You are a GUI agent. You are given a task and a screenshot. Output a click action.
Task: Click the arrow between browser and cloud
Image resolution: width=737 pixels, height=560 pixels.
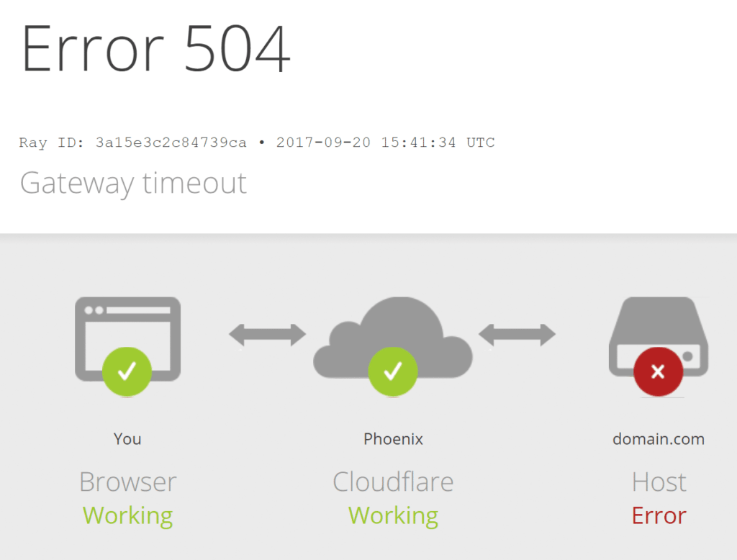pos(268,335)
